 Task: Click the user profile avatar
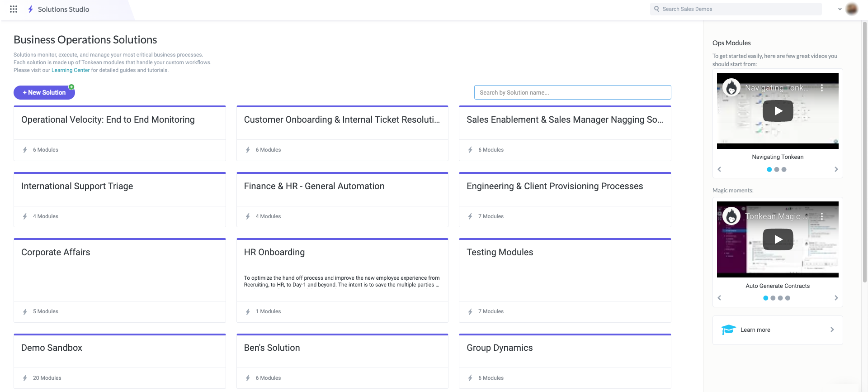click(852, 9)
